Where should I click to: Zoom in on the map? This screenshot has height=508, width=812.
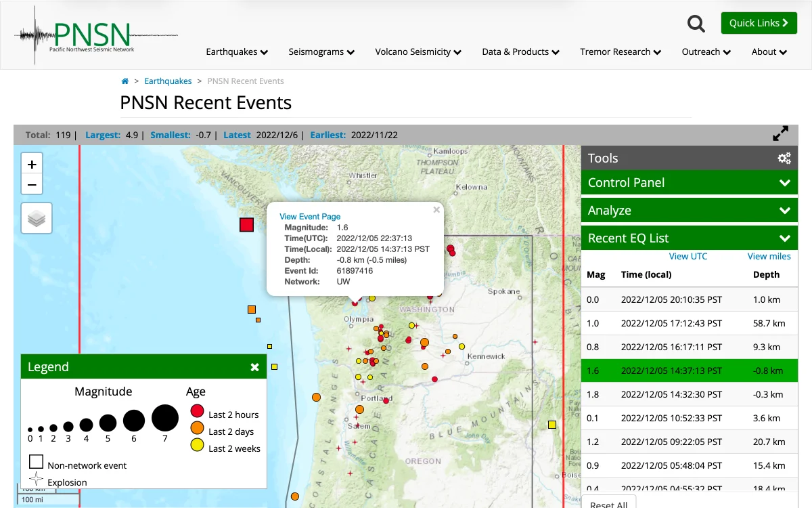click(32, 164)
